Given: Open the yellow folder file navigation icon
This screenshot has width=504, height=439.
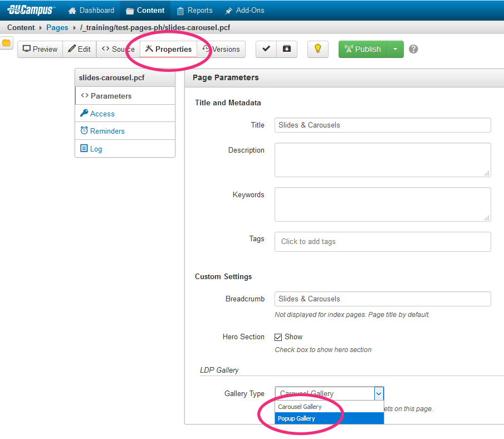Looking at the screenshot, I should coord(7,43).
